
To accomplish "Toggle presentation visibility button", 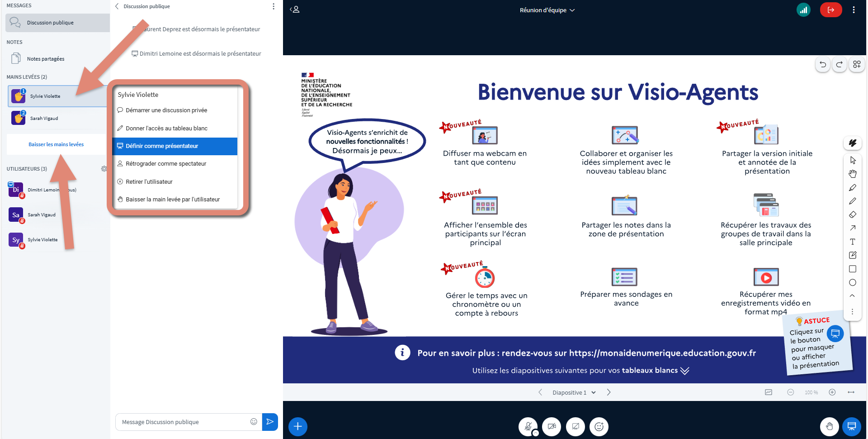I will (852, 426).
